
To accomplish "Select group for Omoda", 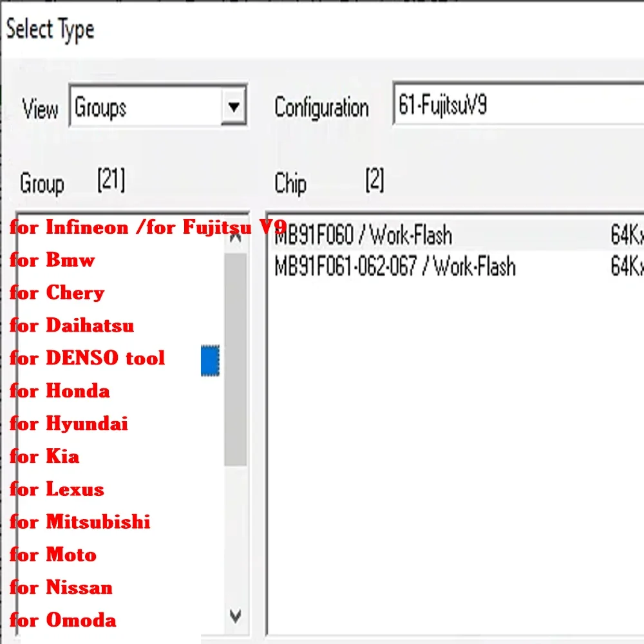I will [x=63, y=620].
